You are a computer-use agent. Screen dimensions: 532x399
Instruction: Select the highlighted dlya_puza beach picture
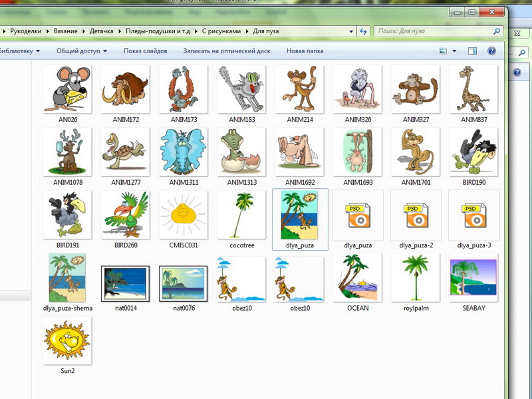300,215
